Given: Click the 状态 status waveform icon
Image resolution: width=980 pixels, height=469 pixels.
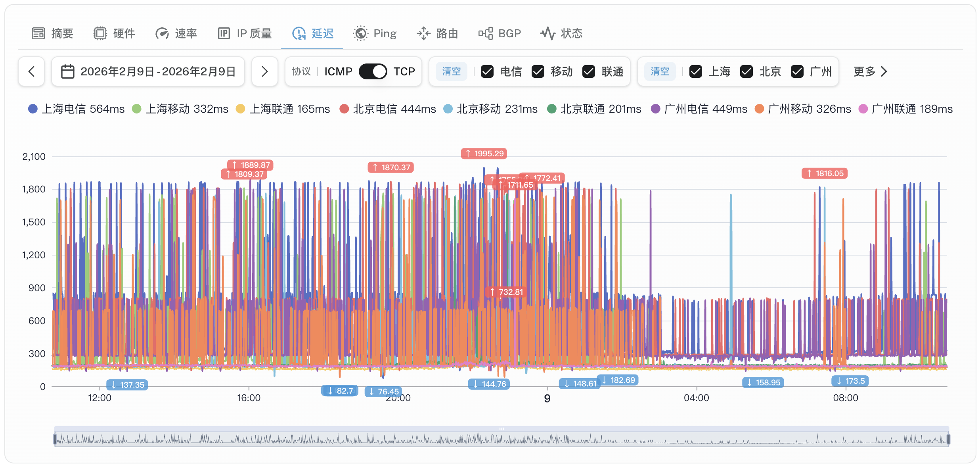Looking at the screenshot, I should (x=547, y=33).
